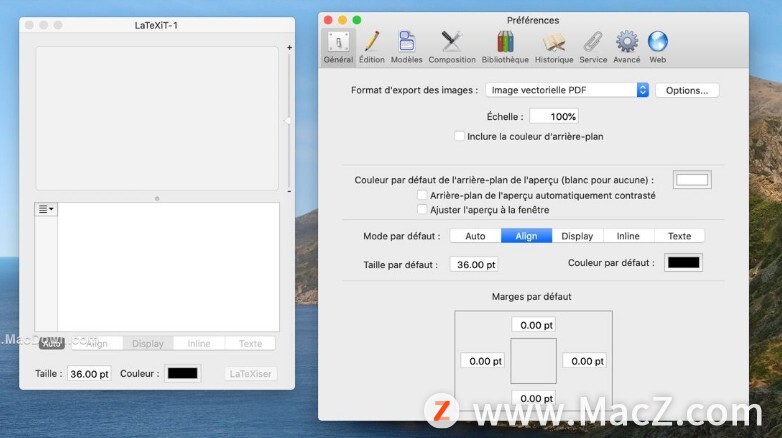Open the Couleur swatch in LaTeXiT-1
The height and width of the screenshot is (438, 782).
(x=183, y=373)
